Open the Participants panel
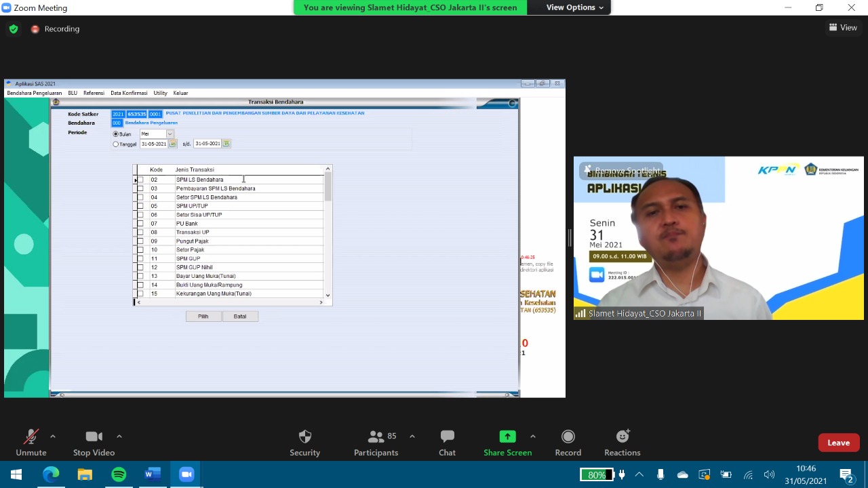 [x=376, y=443]
